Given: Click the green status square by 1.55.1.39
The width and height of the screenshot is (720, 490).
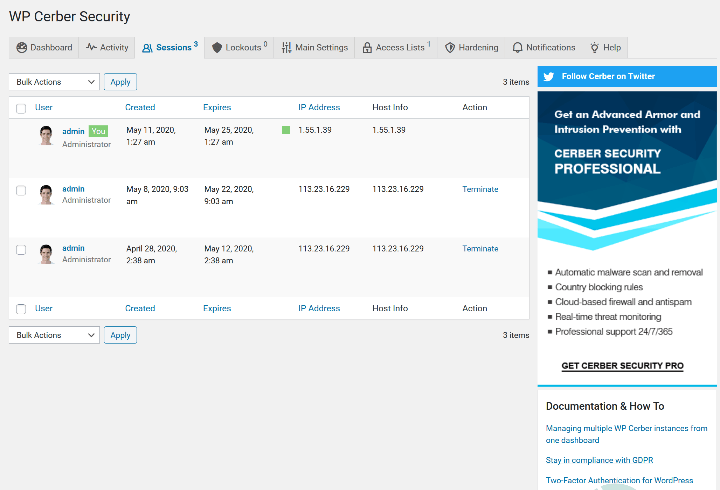Looking at the screenshot, I should 286,130.
